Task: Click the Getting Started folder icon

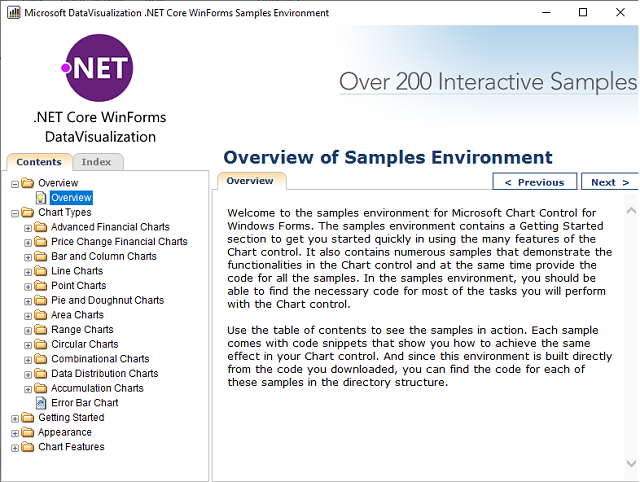Action: click(28, 418)
